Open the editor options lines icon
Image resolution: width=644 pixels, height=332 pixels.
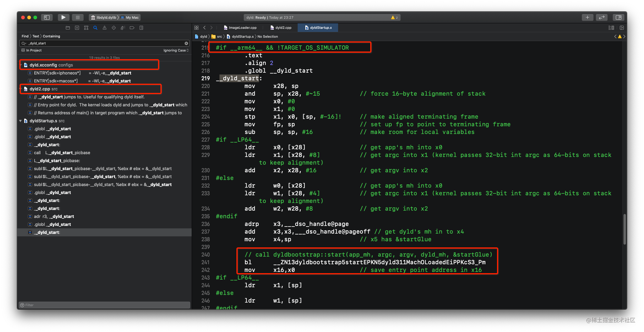(x=611, y=28)
